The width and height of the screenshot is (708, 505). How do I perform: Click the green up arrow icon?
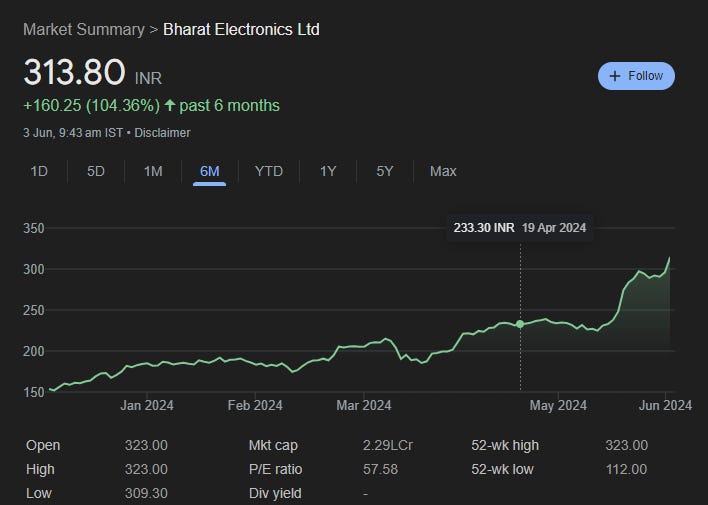170,105
